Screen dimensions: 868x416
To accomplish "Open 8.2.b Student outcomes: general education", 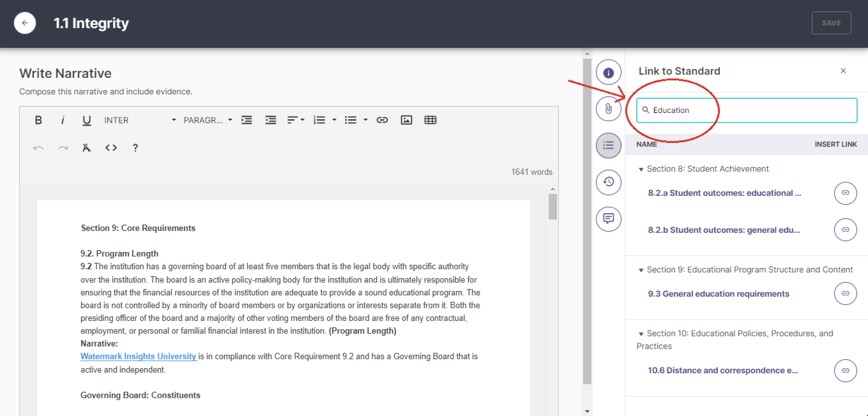I will (x=723, y=230).
